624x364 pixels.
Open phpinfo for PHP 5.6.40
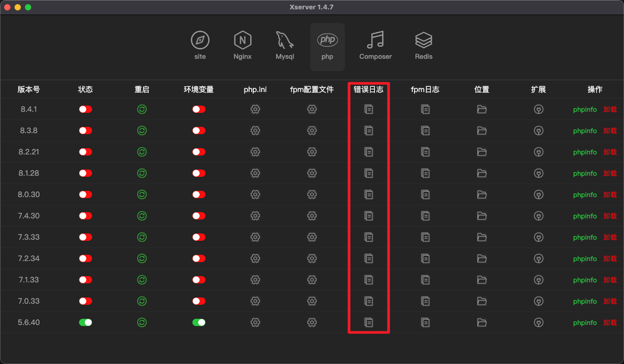(x=585, y=323)
